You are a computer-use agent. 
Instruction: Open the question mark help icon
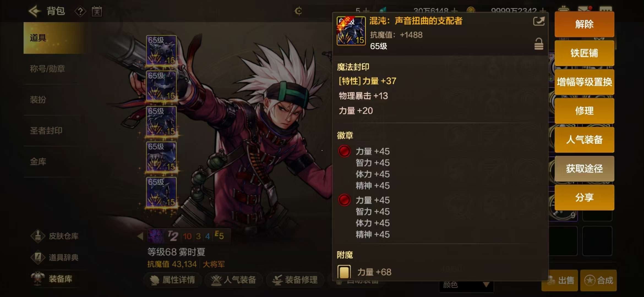pos(80,12)
